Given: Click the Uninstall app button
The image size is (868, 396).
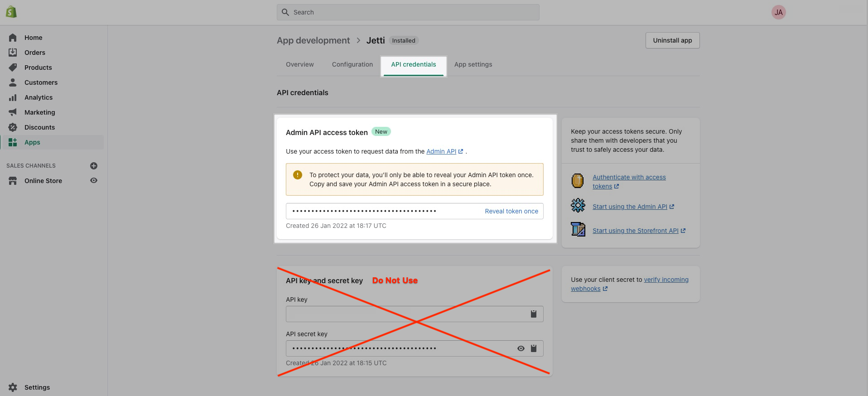Looking at the screenshot, I should point(672,40).
